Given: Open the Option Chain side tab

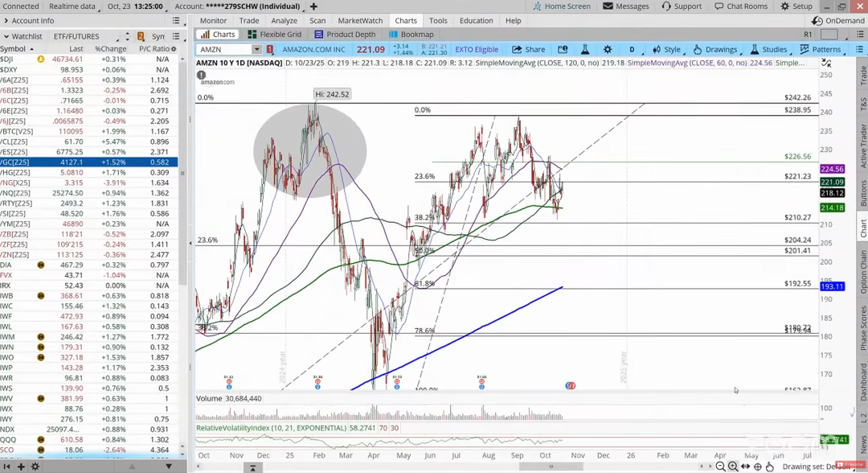Looking at the screenshot, I should coord(862,271).
